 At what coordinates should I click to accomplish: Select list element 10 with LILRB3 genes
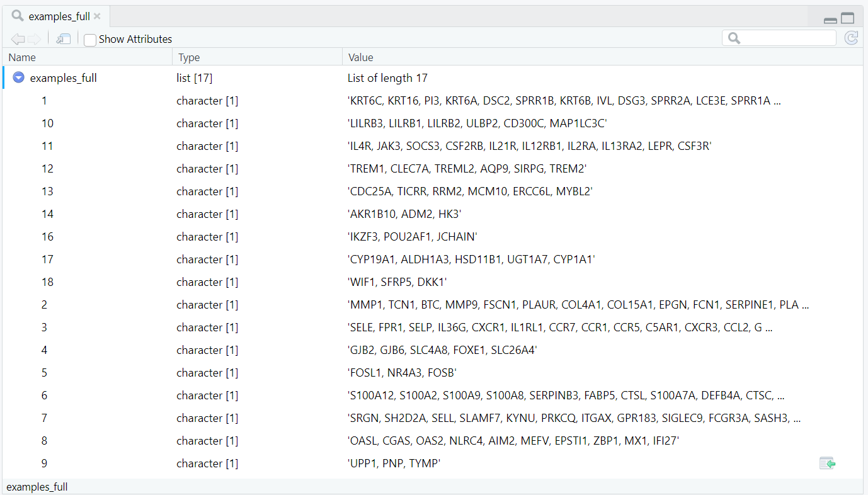point(47,123)
